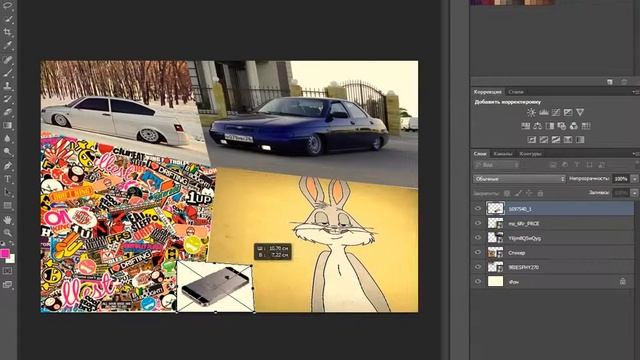The image size is (640, 360).
Task: Open the fill (Заливка) slider arrow
Action: (x=634, y=193)
